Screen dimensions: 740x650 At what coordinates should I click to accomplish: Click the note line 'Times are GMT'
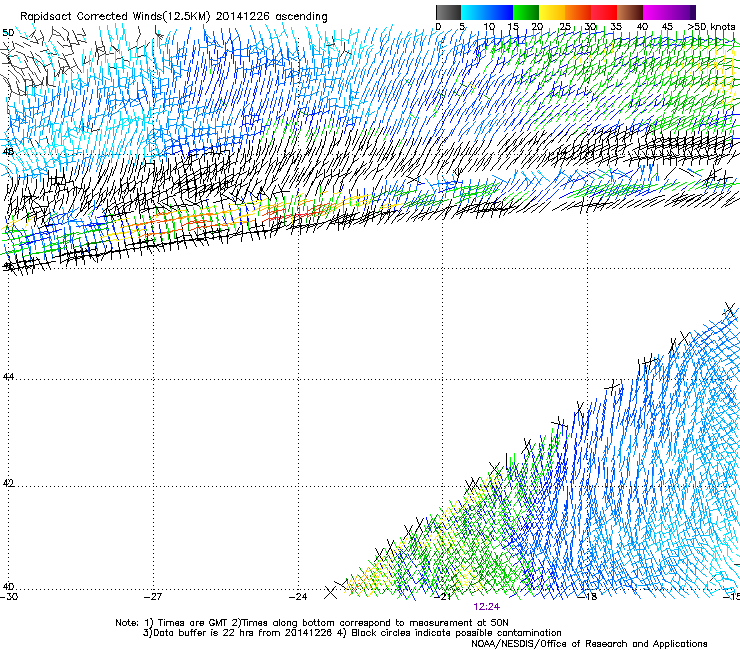[192, 623]
